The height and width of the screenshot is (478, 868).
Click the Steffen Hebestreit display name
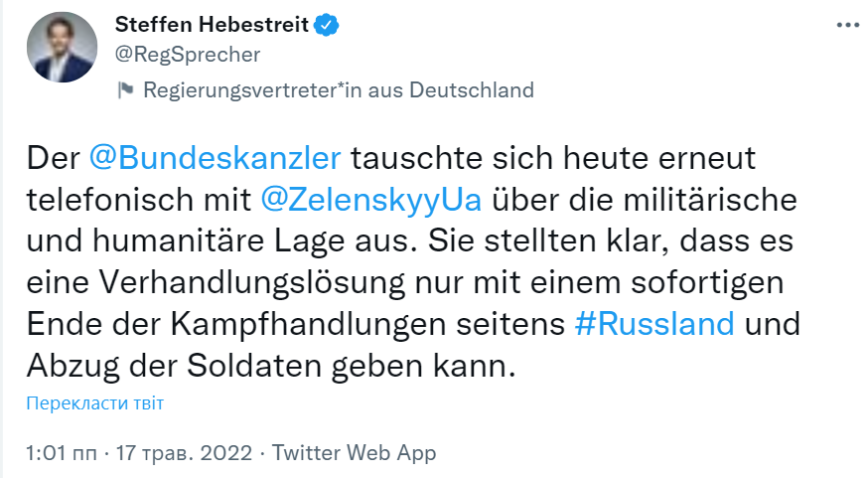pos(212,24)
